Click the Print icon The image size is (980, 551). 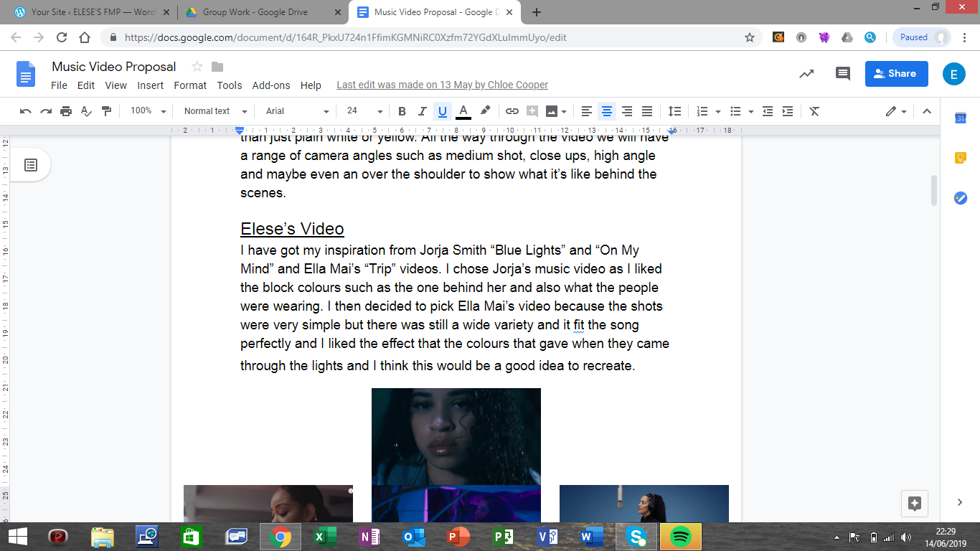pyautogui.click(x=66, y=111)
